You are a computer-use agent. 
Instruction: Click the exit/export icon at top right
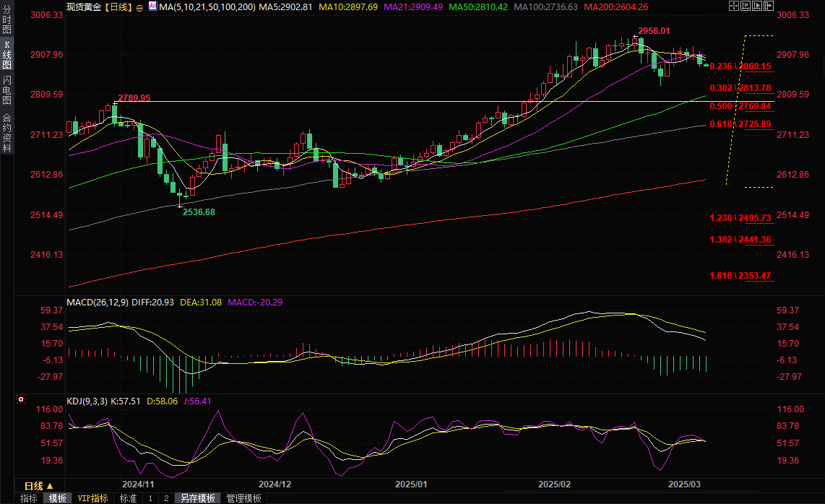tap(769, 6)
